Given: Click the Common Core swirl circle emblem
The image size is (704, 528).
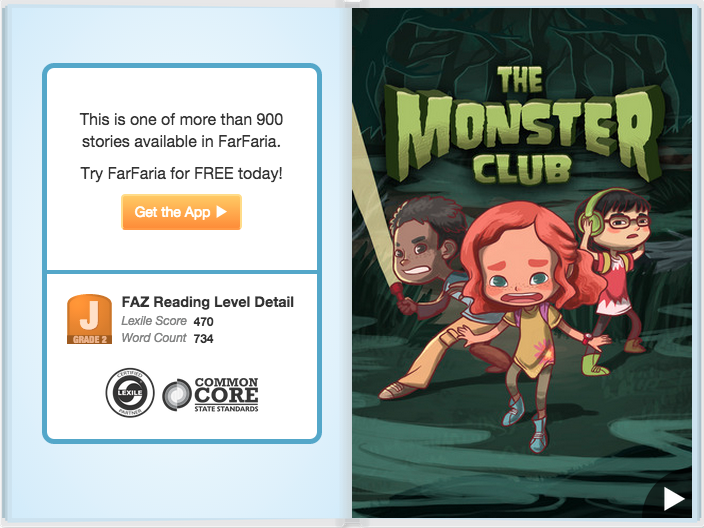Looking at the screenshot, I should (x=177, y=395).
